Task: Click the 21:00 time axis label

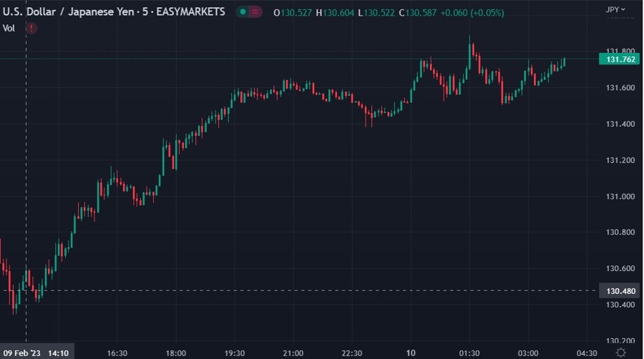Action: 293,353
